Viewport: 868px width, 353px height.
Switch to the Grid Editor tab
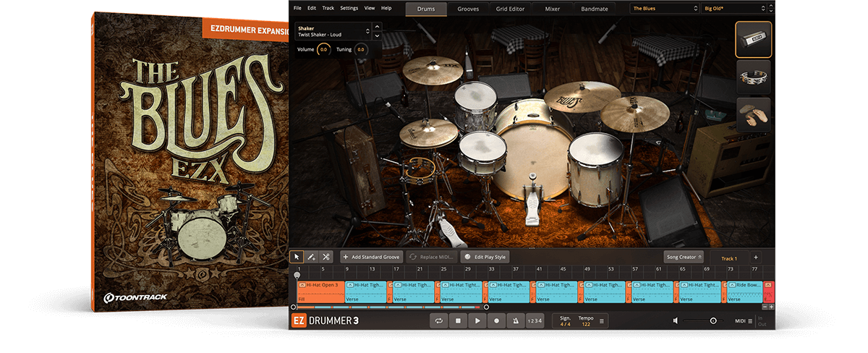pyautogui.click(x=511, y=9)
